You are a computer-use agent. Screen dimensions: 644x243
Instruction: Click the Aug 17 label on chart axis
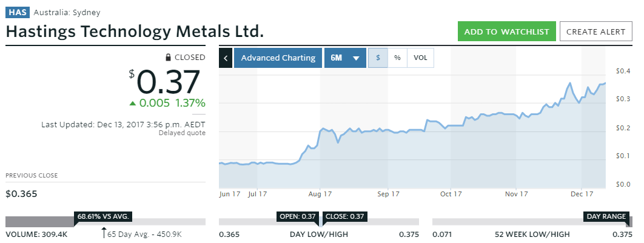click(x=320, y=194)
